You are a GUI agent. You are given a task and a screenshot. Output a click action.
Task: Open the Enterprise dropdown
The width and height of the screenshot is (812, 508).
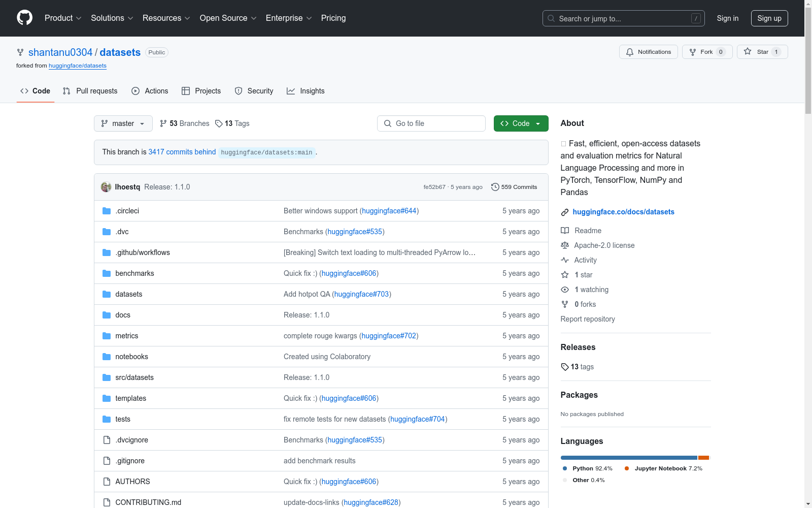point(289,18)
